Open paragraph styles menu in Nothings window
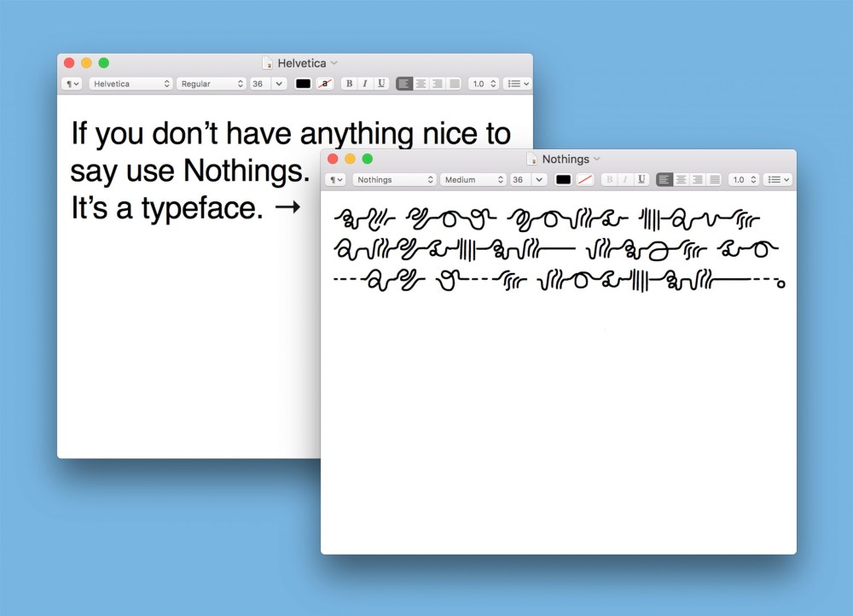 336,180
